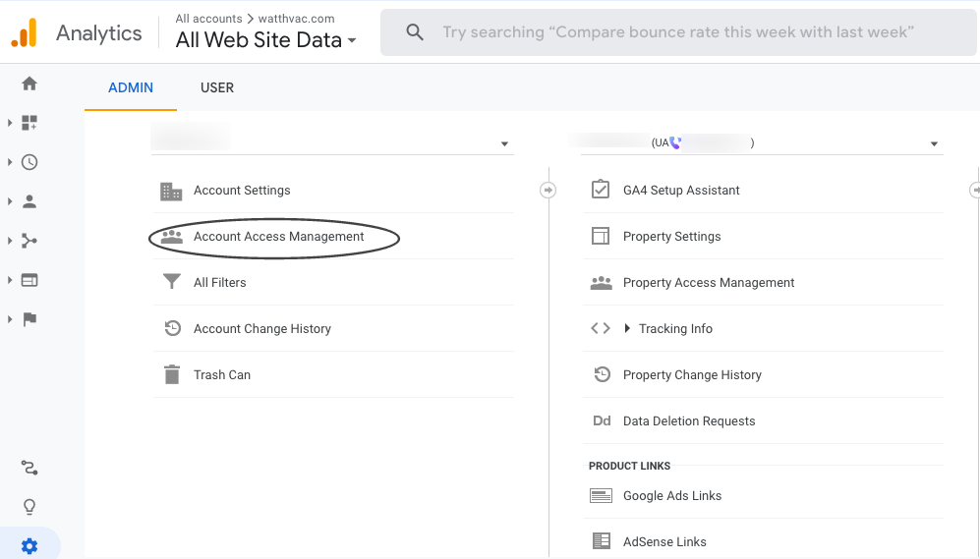Click the Property Access Management people icon
The height and width of the screenshot is (559, 980).
[x=602, y=283]
